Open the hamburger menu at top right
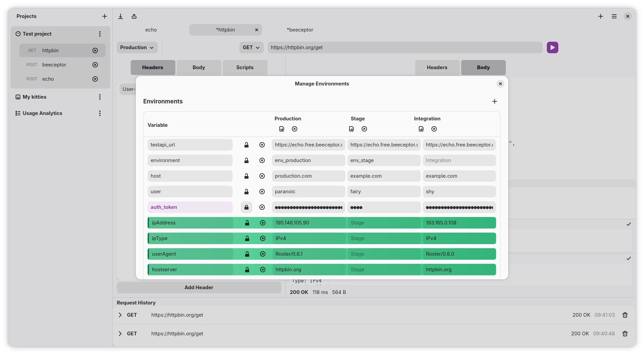Image resolution: width=644 pixels, height=355 pixels. 614,16
